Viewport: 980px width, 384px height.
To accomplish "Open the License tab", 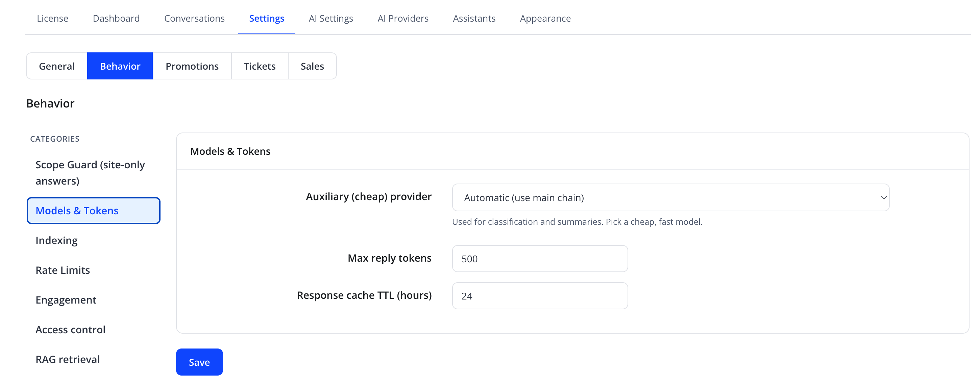I will pos(52,18).
